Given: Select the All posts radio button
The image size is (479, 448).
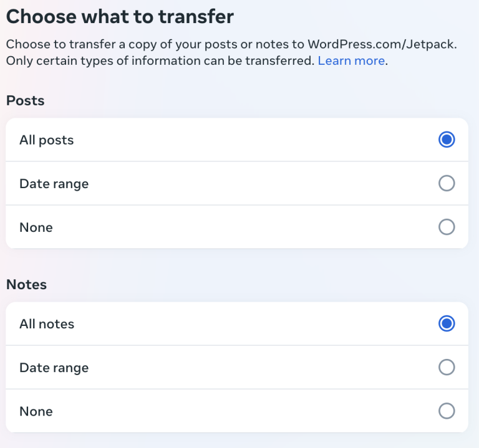Looking at the screenshot, I should tap(447, 140).
